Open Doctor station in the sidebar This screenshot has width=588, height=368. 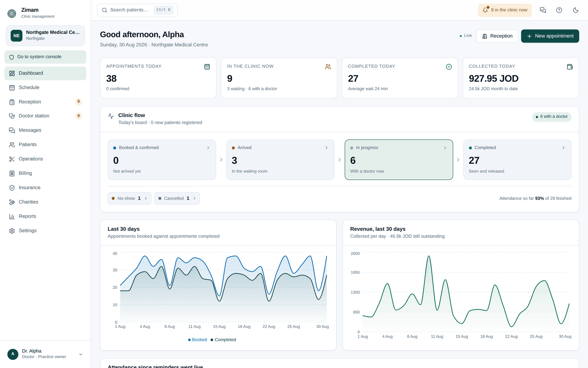click(x=45, y=116)
